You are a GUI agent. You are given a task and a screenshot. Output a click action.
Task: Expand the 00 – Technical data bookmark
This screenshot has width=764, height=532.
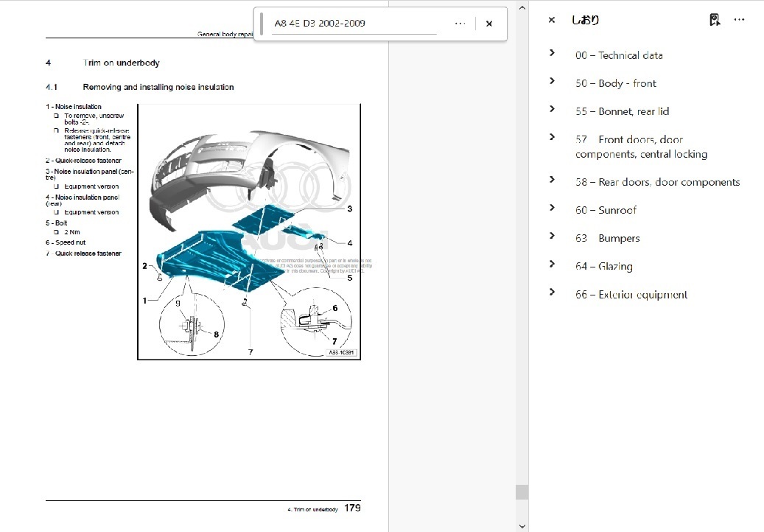[x=552, y=52]
